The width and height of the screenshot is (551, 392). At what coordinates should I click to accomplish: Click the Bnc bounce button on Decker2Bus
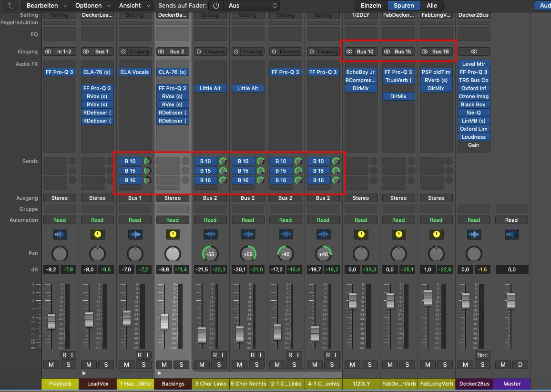tap(482, 355)
